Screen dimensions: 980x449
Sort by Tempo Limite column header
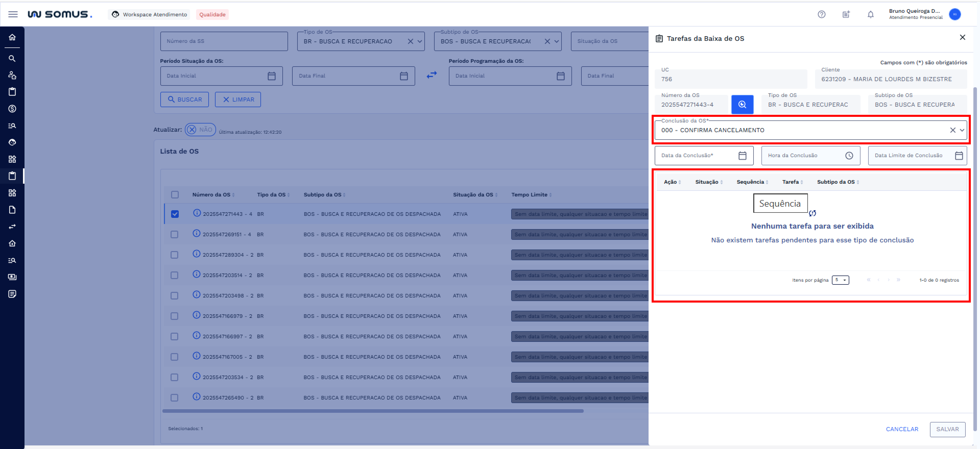coord(531,195)
